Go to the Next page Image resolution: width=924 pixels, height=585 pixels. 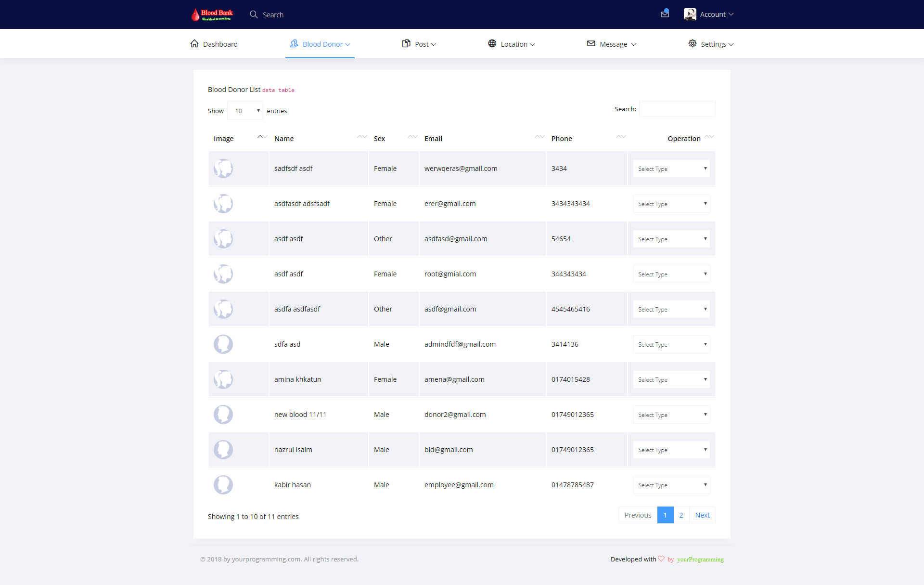coord(702,515)
